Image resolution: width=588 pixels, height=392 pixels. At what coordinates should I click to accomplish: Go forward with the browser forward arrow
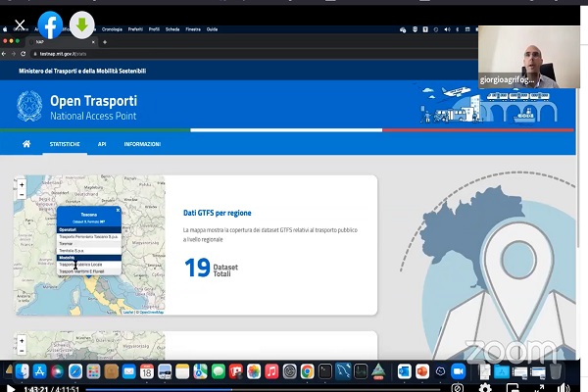[14, 54]
